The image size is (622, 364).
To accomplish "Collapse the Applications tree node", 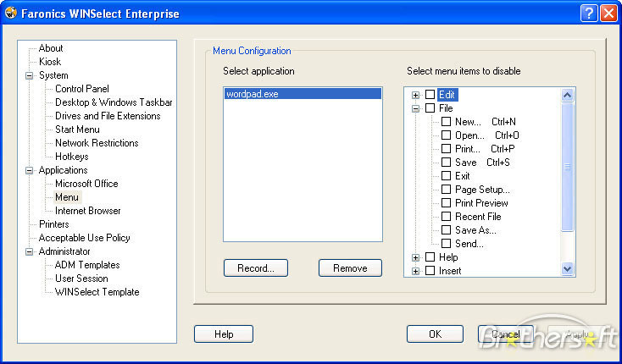I will pyautogui.click(x=30, y=170).
